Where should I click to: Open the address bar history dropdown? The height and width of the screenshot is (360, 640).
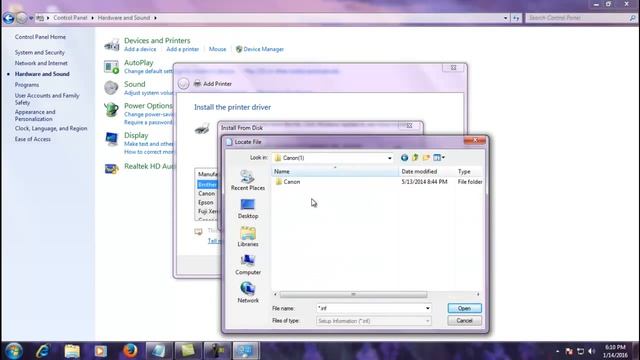point(505,18)
